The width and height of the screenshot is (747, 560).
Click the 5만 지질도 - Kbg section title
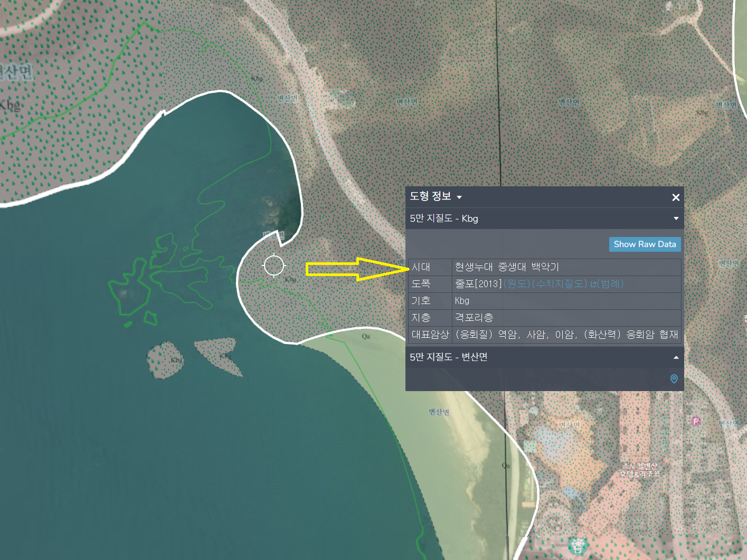tap(444, 219)
